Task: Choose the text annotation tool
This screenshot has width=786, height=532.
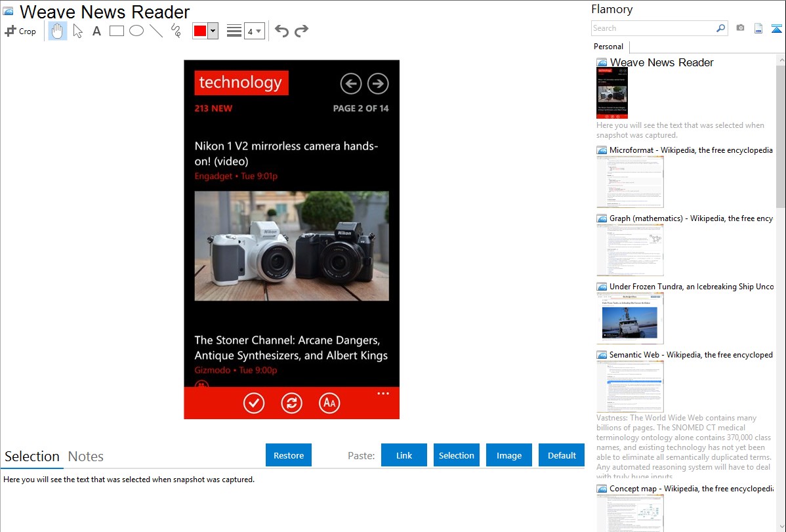Action: [x=96, y=31]
